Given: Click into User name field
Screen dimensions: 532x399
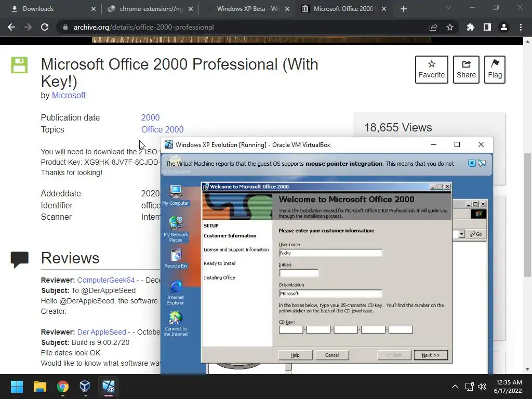Looking at the screenshot, I should 330,253.
